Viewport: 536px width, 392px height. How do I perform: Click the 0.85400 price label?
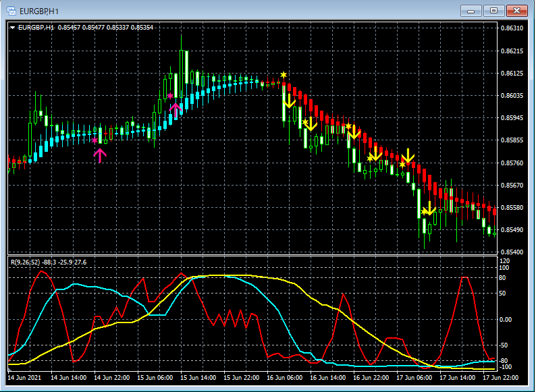(512, 252)
